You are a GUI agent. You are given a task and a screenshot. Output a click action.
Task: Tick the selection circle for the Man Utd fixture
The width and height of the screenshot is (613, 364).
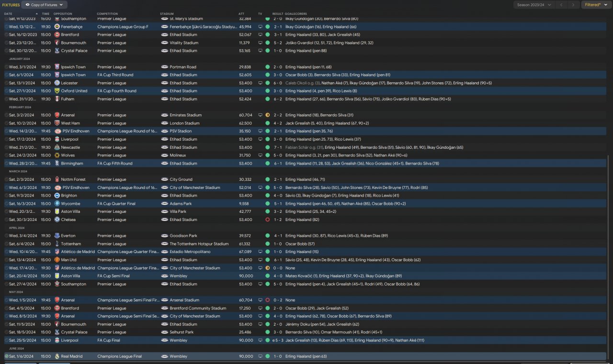pos(6,260)
